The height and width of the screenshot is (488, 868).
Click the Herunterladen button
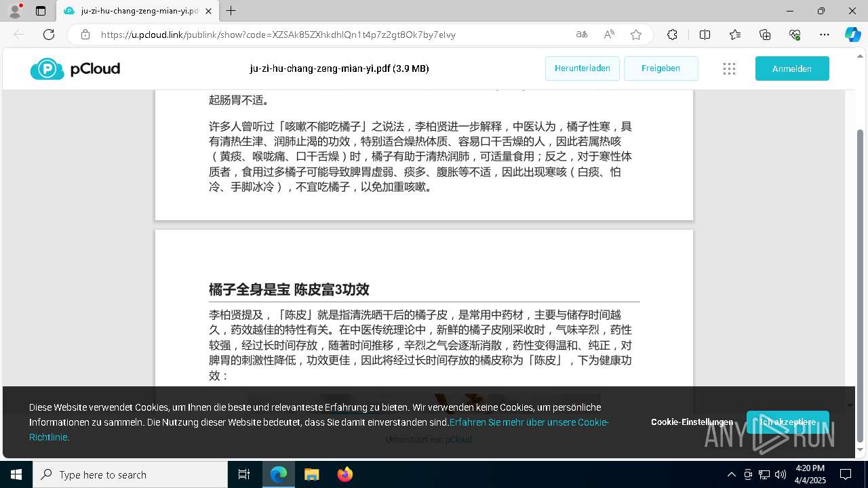[583, 68]
